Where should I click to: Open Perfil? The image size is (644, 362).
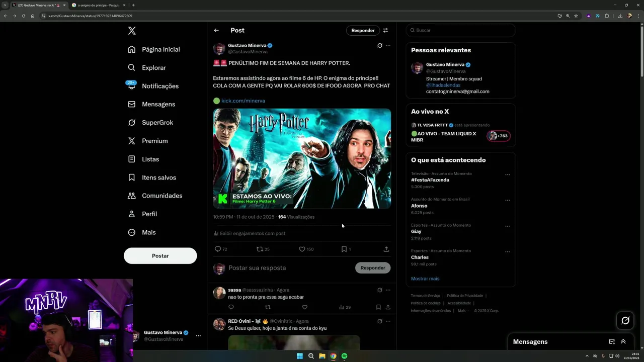(x=142, y=214)
